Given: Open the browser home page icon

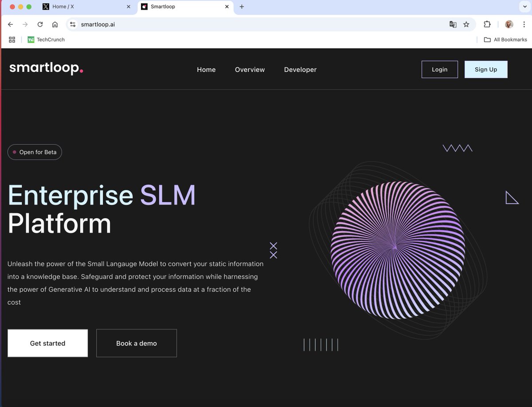Looking at the screenshot, I should pyautogui.click(x=55, y=24).
